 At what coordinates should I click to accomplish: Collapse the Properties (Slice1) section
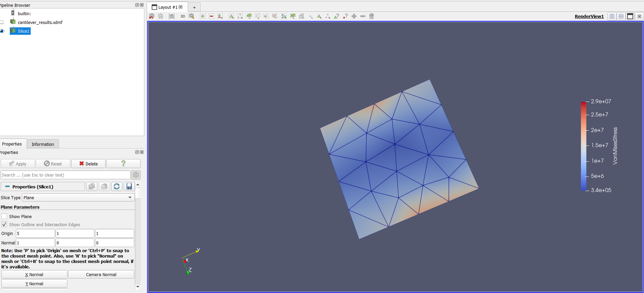pyautogui.click(x=7, y=187)
